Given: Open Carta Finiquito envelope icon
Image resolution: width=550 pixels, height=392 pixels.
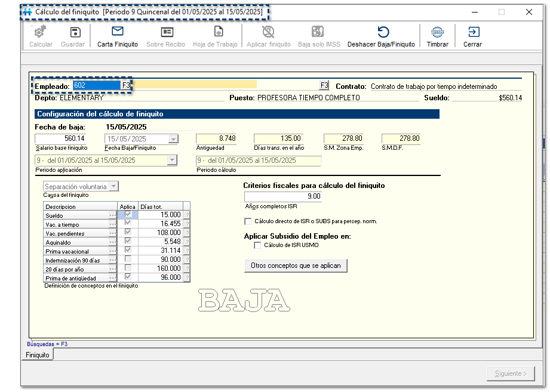Looking at the screenshot, I should coord(117,32).
